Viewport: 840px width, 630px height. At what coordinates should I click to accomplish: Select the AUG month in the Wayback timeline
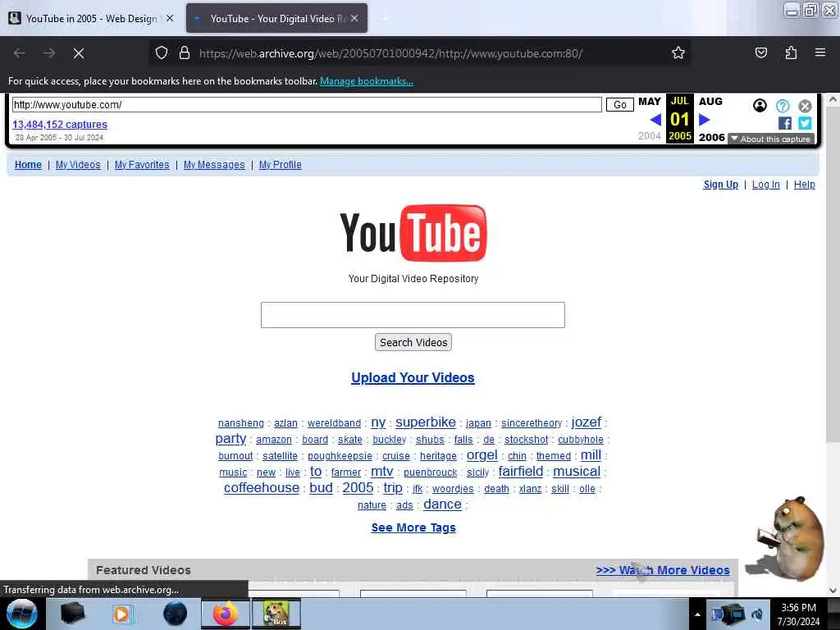pos(710,101)
